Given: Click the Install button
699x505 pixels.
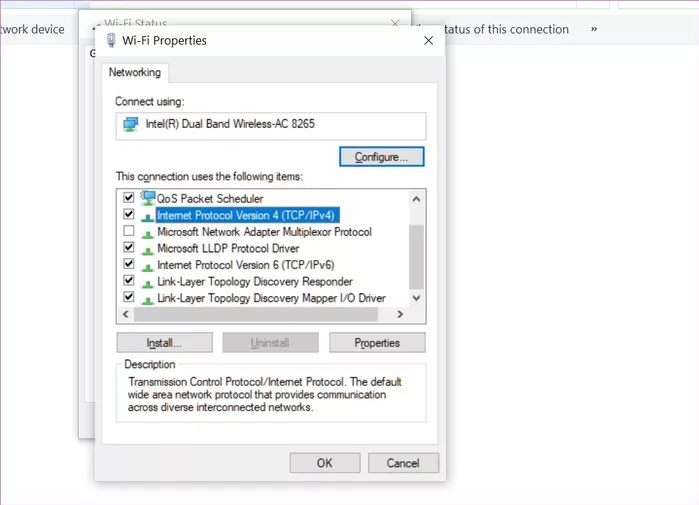Looking at the screenshot, I should point(164,343).
